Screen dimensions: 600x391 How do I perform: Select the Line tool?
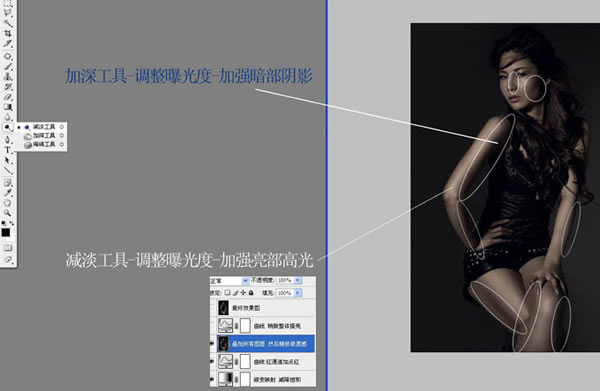(x=8, y=171)
